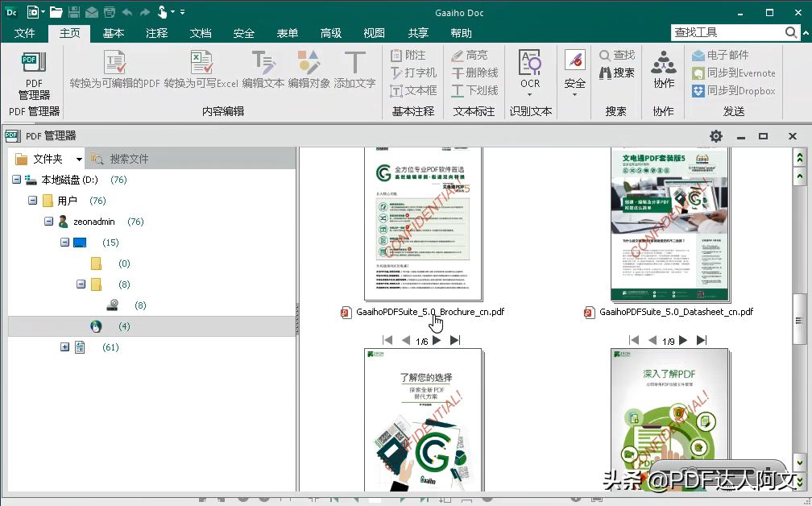Go to previous page of 1/6 document
The height and width of the screenshot is (506, 812).
click(405, 340)
